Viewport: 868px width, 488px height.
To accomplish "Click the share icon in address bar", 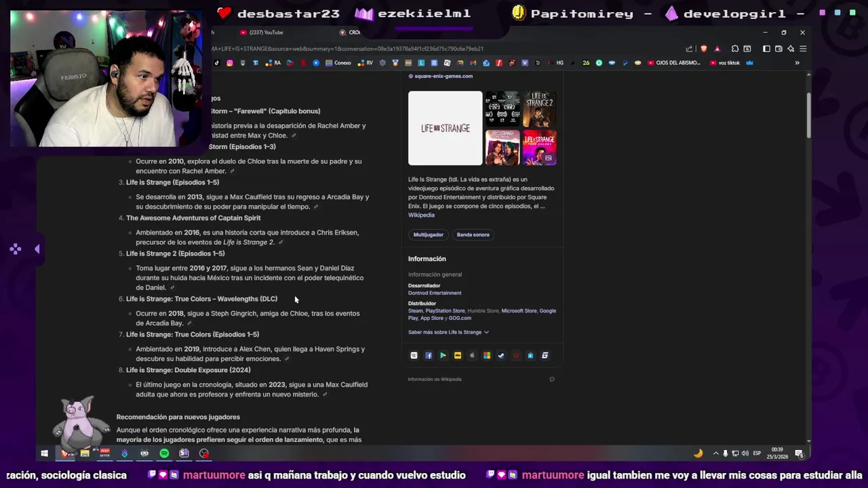I will coord(690,49).
